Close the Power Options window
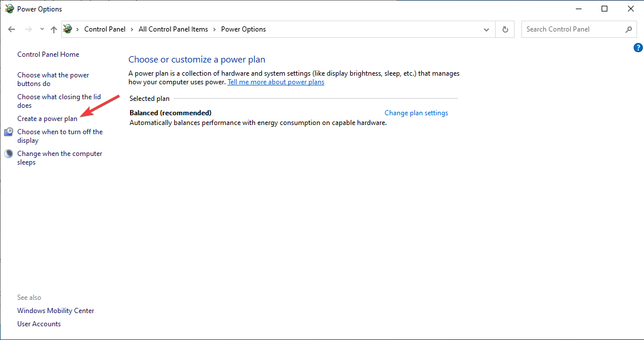Viewport: 644px width, 340px height. tap(631, 9)
